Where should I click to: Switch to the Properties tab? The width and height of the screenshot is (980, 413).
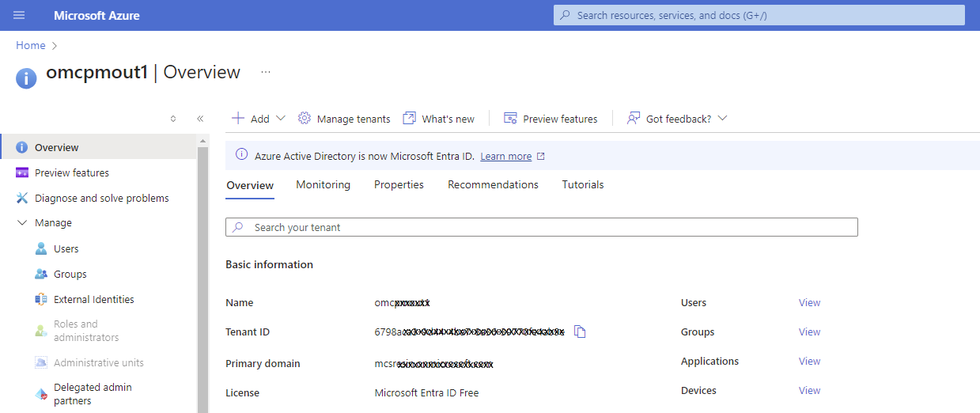[x=399, y=184]
